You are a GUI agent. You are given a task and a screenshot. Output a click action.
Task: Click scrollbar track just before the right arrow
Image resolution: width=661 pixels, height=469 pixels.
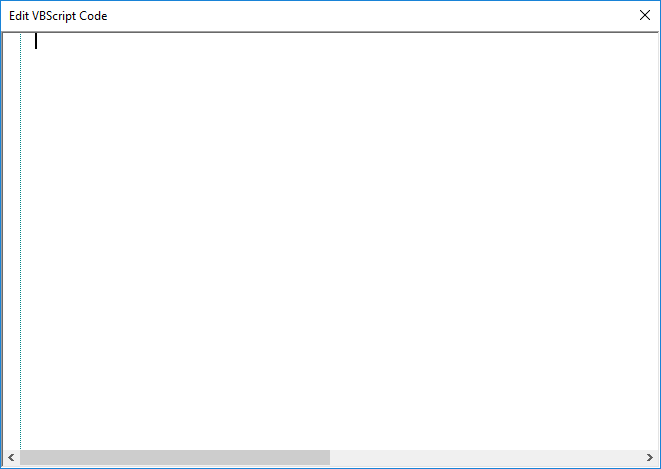(x=630, y=457)
